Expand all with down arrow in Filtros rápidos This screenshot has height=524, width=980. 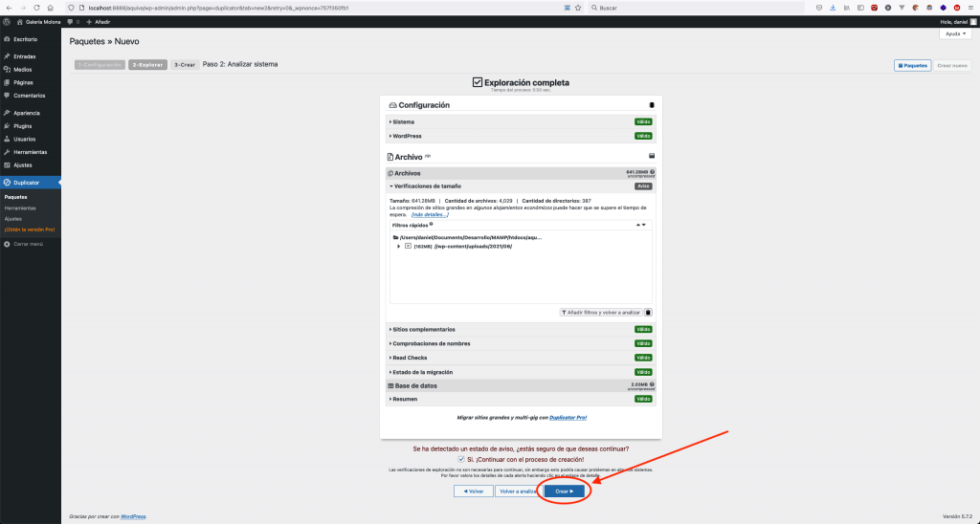[644, 225]
